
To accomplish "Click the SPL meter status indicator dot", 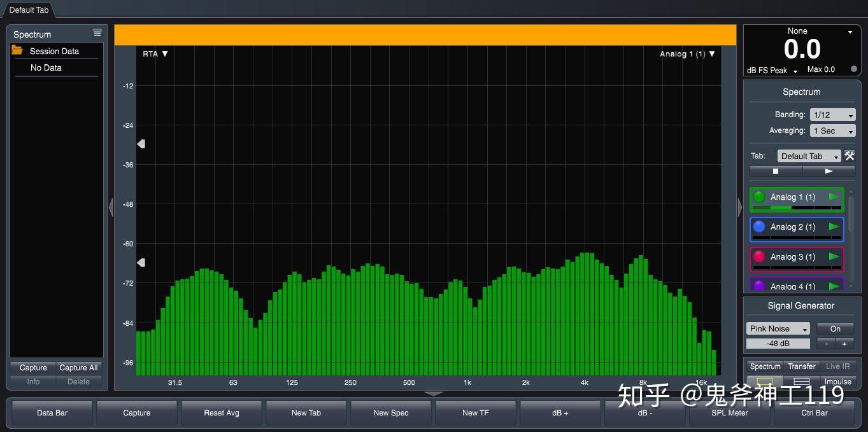I will [x=854, y=69].
